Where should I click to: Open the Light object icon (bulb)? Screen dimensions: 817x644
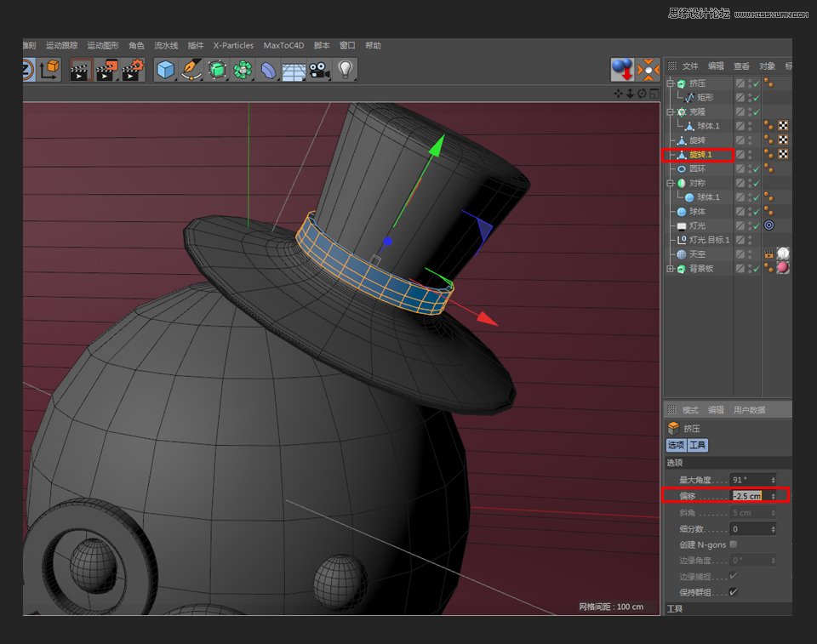[x=345, y=70]
